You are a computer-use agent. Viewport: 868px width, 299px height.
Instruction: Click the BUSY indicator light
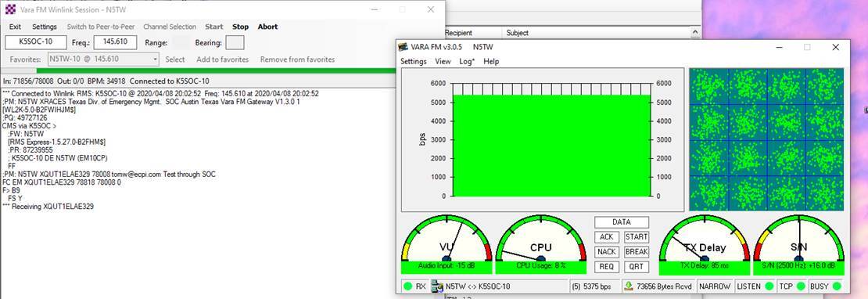pos(836,286)
